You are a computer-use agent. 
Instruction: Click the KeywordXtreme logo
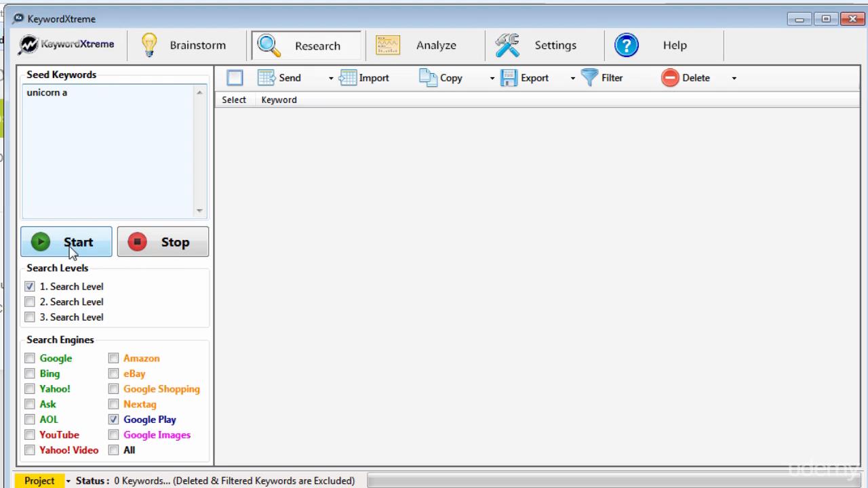click(66, 45)
